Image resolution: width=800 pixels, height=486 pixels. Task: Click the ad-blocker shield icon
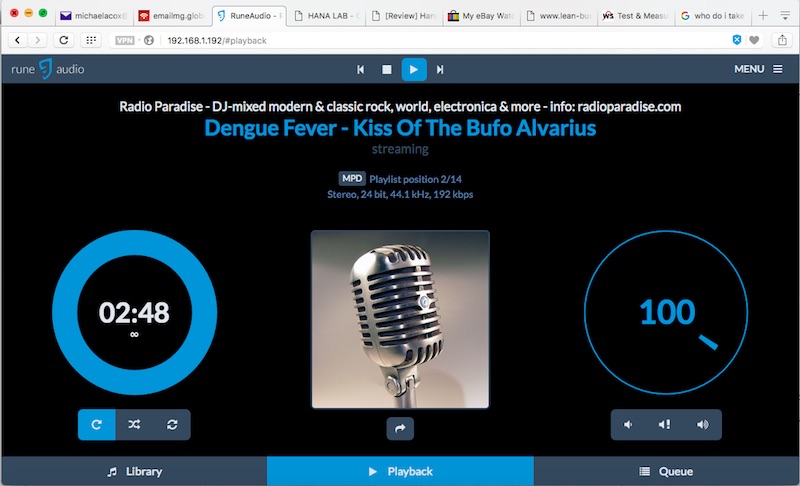[x=737, y=40]
